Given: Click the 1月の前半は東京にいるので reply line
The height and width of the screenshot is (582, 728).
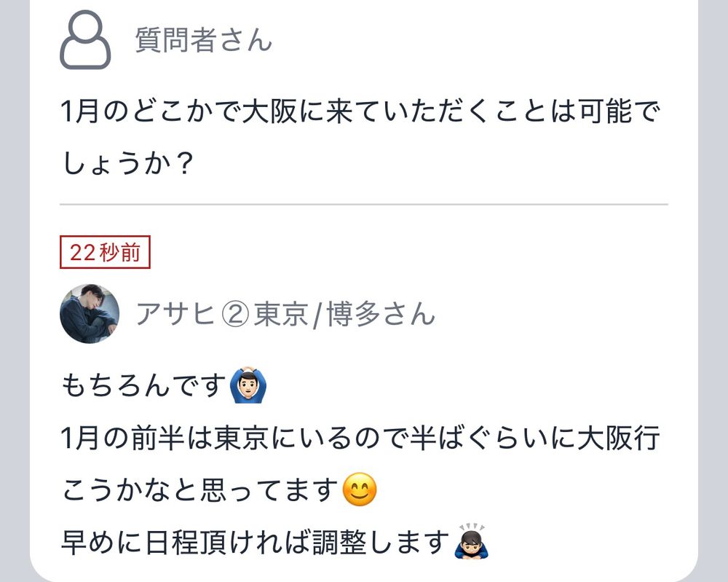Looking at the screenshot, I should tap(360, 438).
